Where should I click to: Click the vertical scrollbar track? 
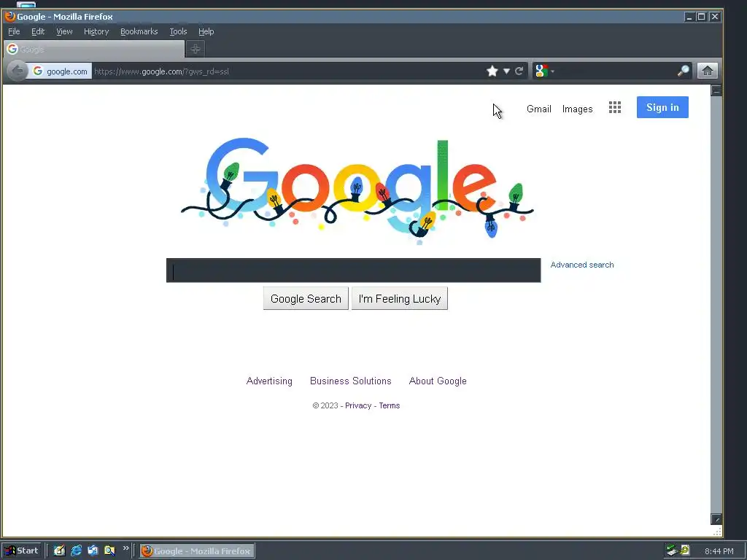(716, 305)
